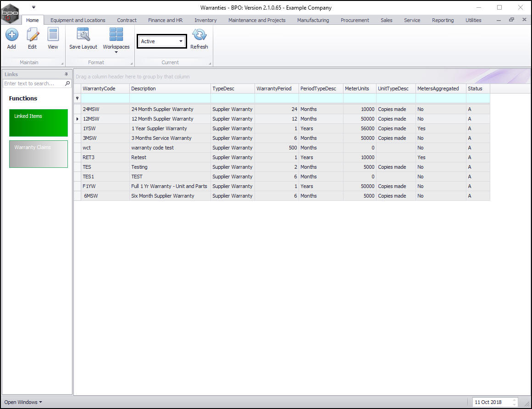Sort by Description column header
The image size is (532, 409).
(x=170, y=88)
